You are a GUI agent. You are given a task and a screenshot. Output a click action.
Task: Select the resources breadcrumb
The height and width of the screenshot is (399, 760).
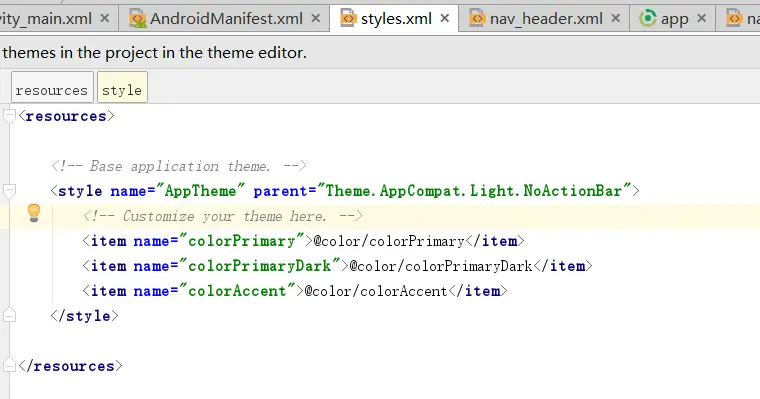coord(52,88)
